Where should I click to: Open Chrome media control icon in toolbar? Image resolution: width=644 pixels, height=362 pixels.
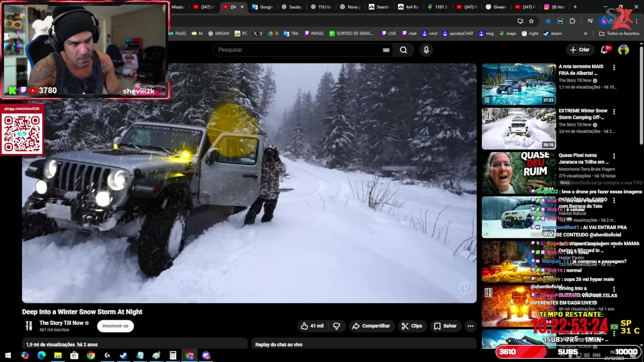pos(590,21)
